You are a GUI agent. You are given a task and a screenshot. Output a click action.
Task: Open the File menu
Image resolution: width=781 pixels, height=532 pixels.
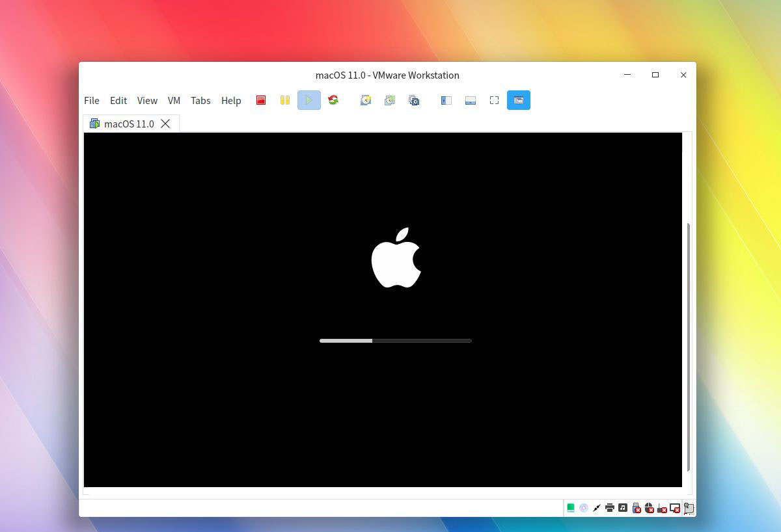point(92,100)
